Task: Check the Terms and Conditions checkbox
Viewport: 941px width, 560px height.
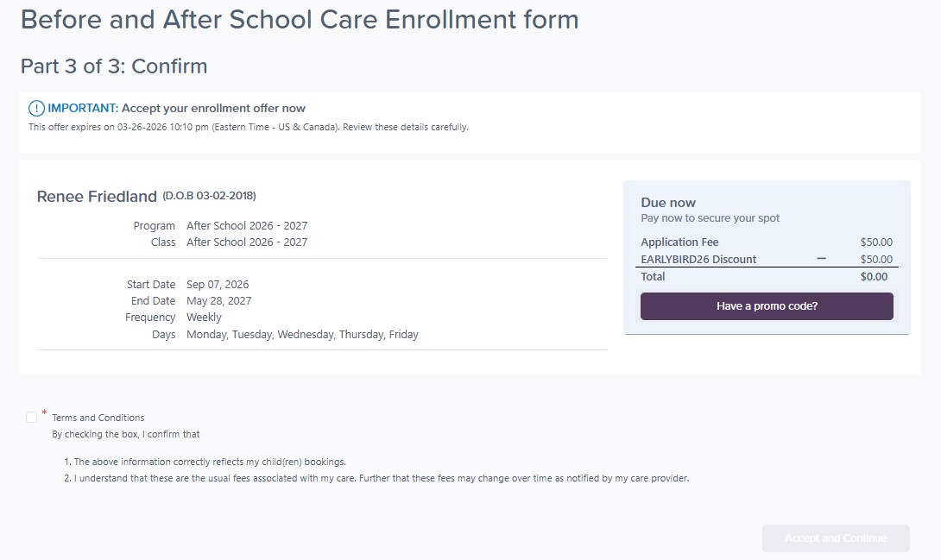Action: coord(32,418)
